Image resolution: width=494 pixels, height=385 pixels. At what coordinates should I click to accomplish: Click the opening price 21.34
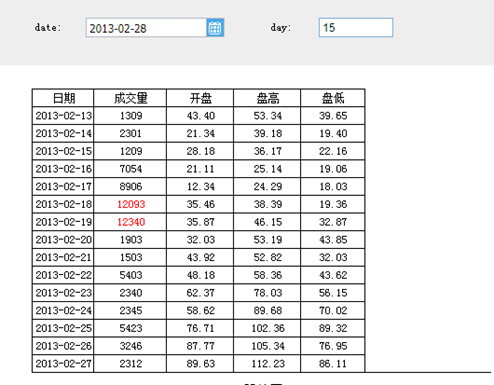click(201, 133)
